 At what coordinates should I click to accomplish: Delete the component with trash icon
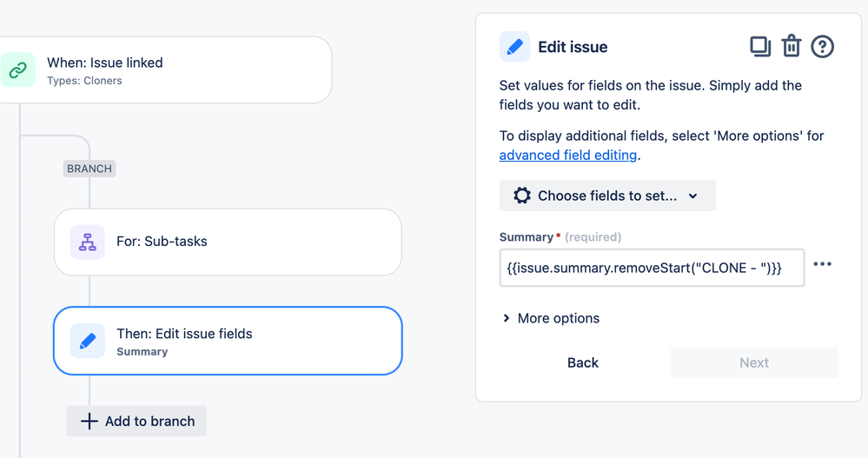point(791,47)
